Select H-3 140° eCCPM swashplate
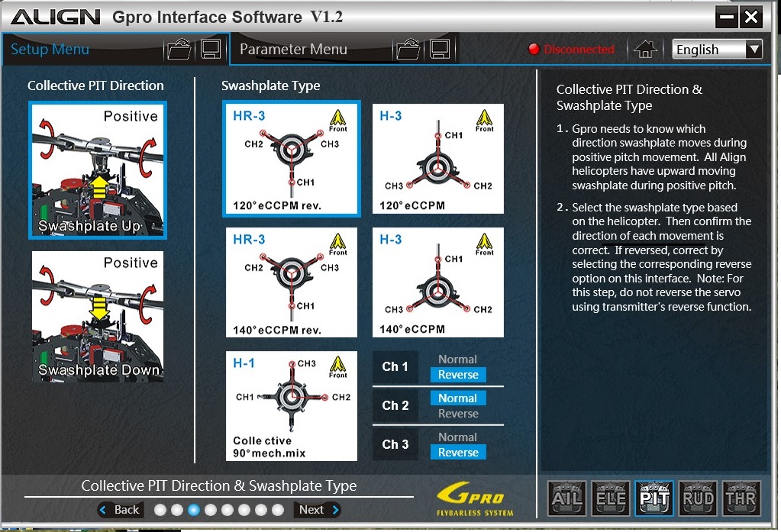 [437, 282]
